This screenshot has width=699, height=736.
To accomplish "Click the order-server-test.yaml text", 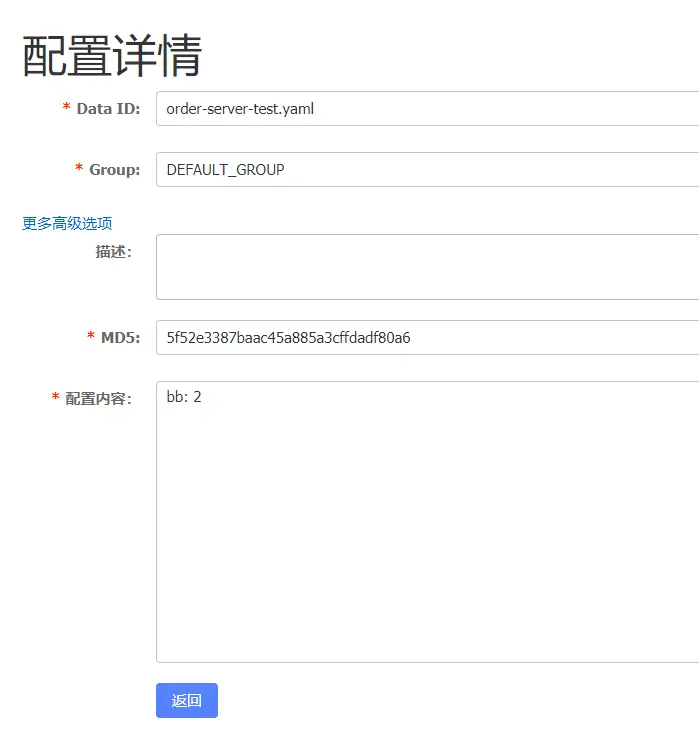I will pyautogui.click(x=240, y=109).
